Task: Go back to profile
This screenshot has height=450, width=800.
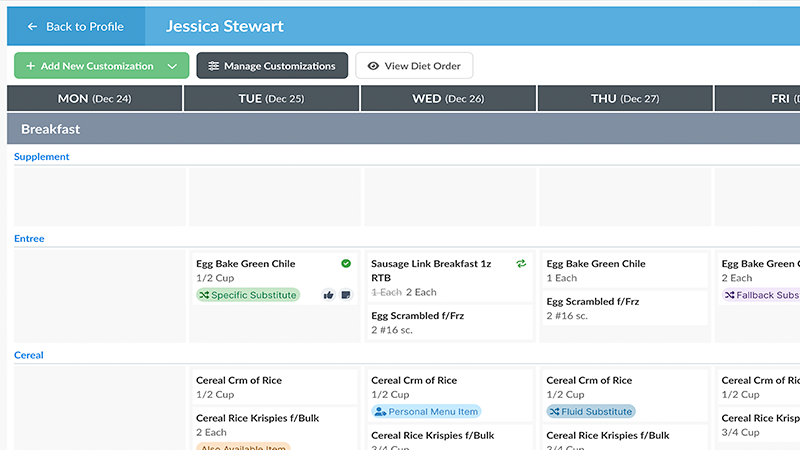Action: (x=75, y=26)
